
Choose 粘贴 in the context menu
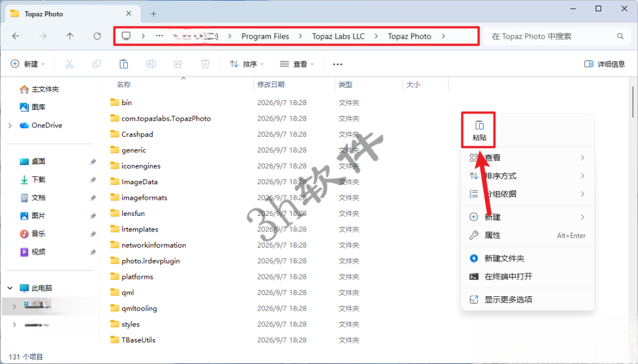pos(479,130)
